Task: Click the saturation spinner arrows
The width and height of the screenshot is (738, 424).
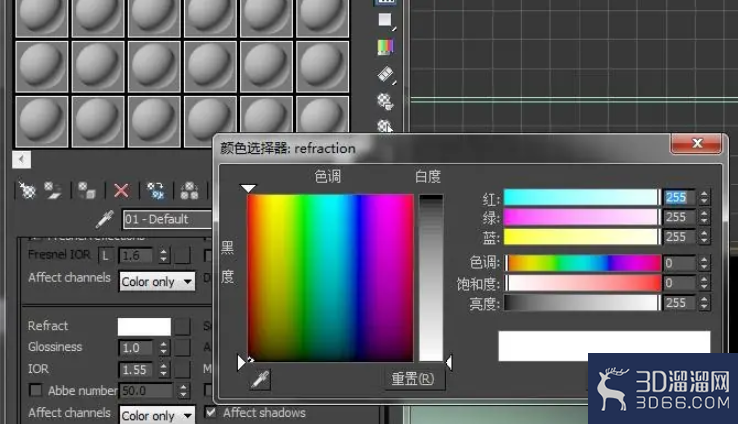Action: 704,283
